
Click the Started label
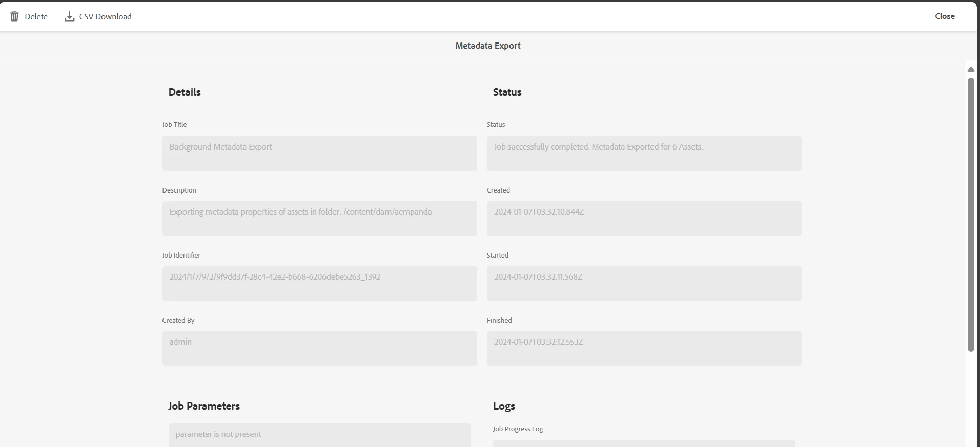(497, 255)
